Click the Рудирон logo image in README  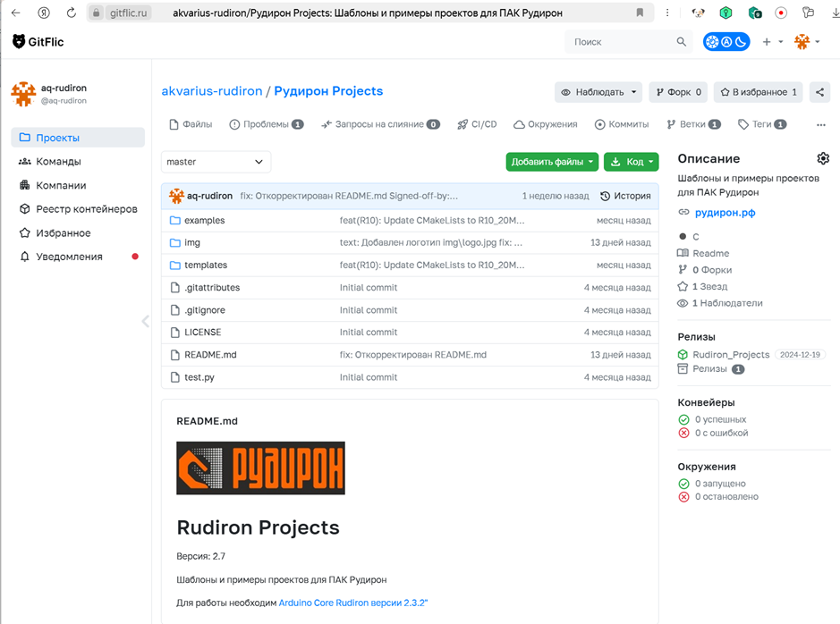pos(261,468)
